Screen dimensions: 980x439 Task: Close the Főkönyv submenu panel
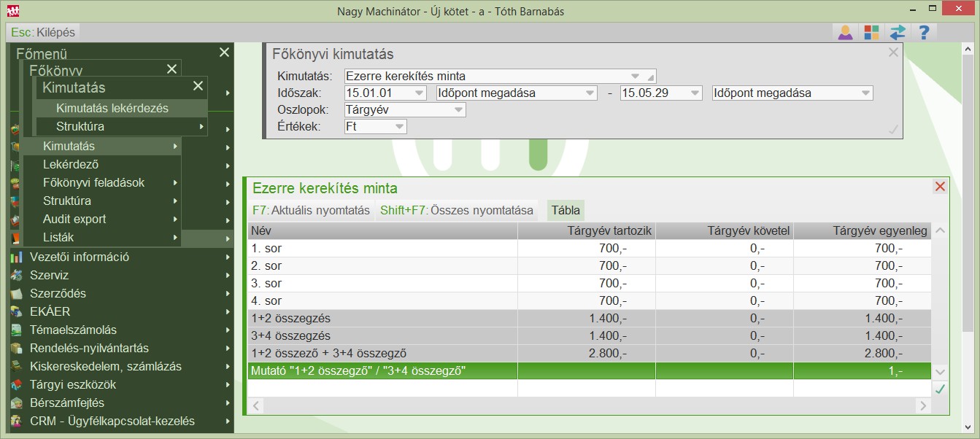point(171,69)
